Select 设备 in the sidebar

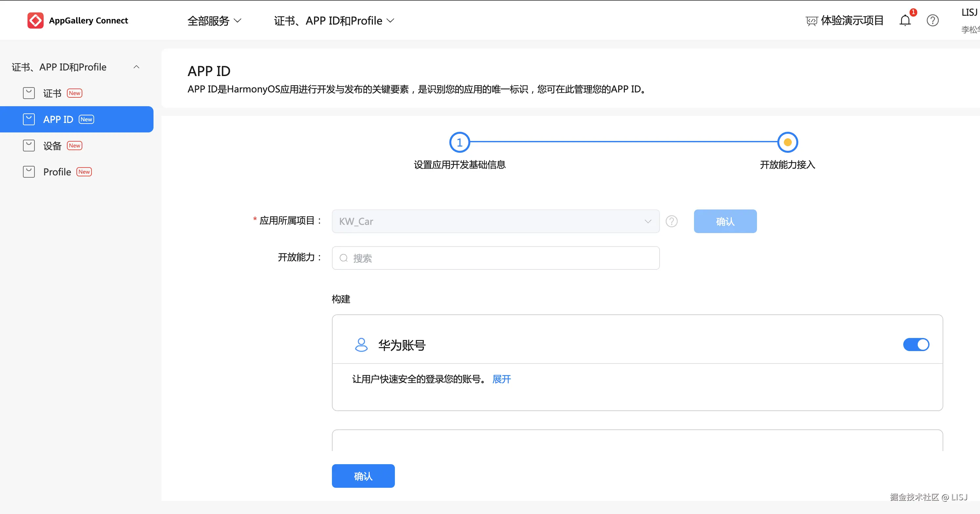(x=52, y=146)
